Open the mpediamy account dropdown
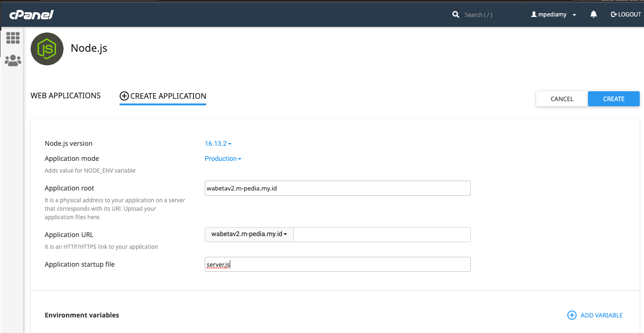This screenshot has height=333, width=644. (554, 15)
